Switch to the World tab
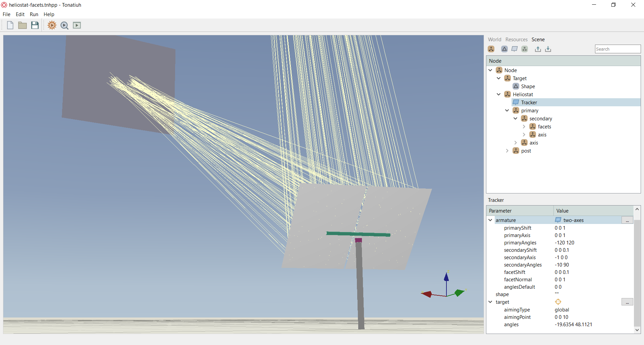Image resolution: width=644 pixels, height=345 pixels. (494, 40)
